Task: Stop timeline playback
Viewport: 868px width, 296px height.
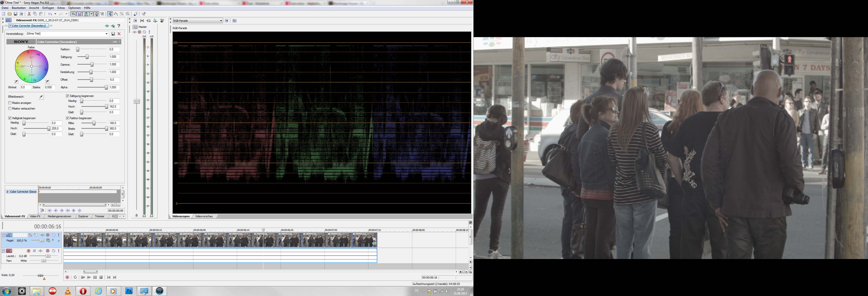Action: click(101, 277)
